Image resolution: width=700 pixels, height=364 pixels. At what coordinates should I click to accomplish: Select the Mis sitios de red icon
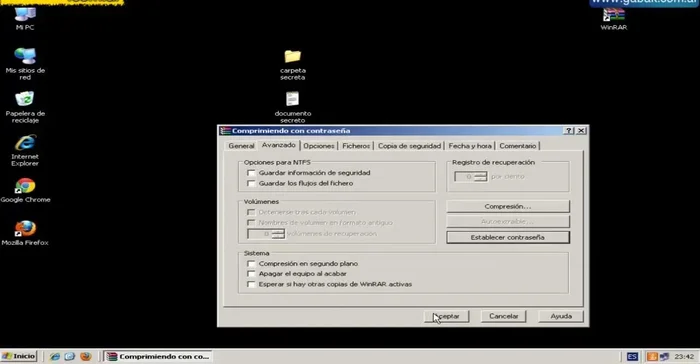coord(25,64)
